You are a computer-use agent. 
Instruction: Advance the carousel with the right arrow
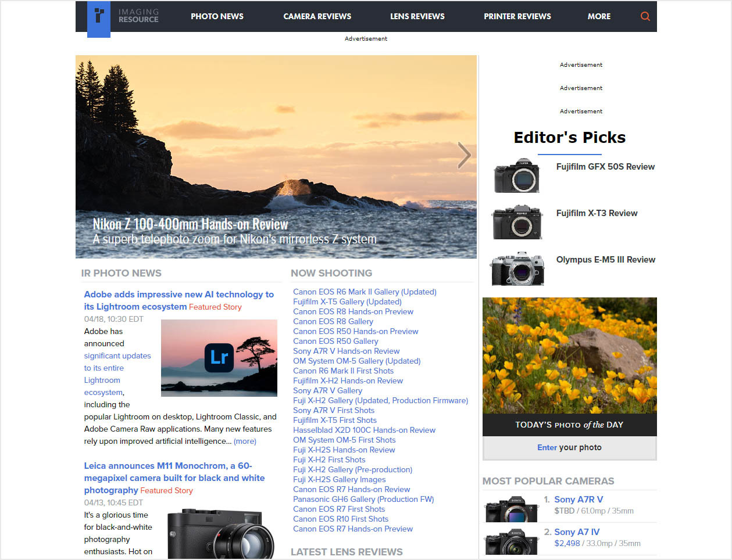coord(463,156)
